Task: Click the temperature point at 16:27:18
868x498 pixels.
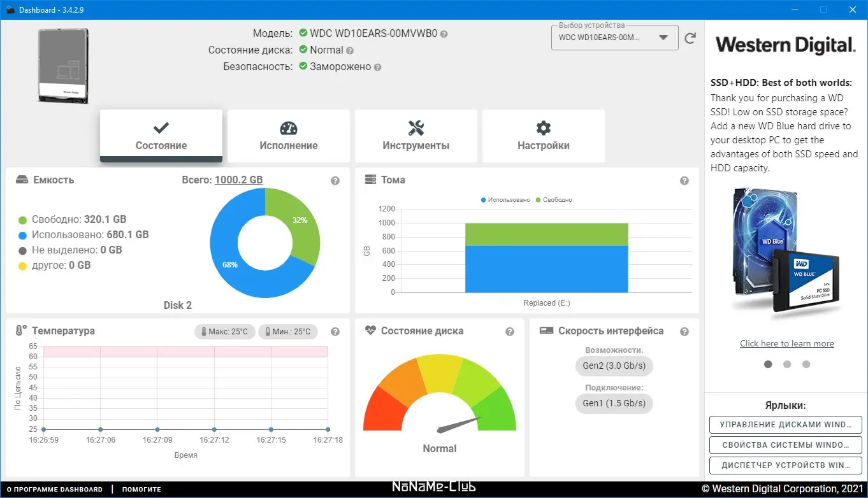Action: 328,430
